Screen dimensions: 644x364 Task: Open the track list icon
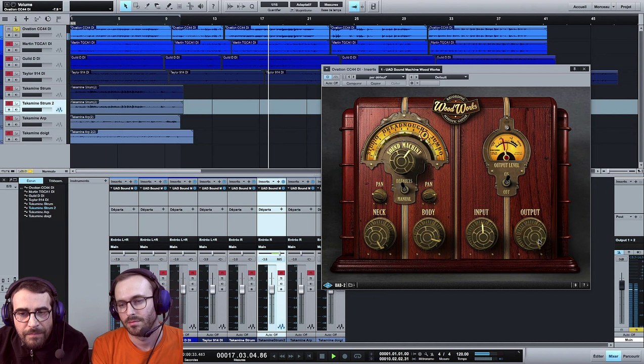(x=5, y=19)
